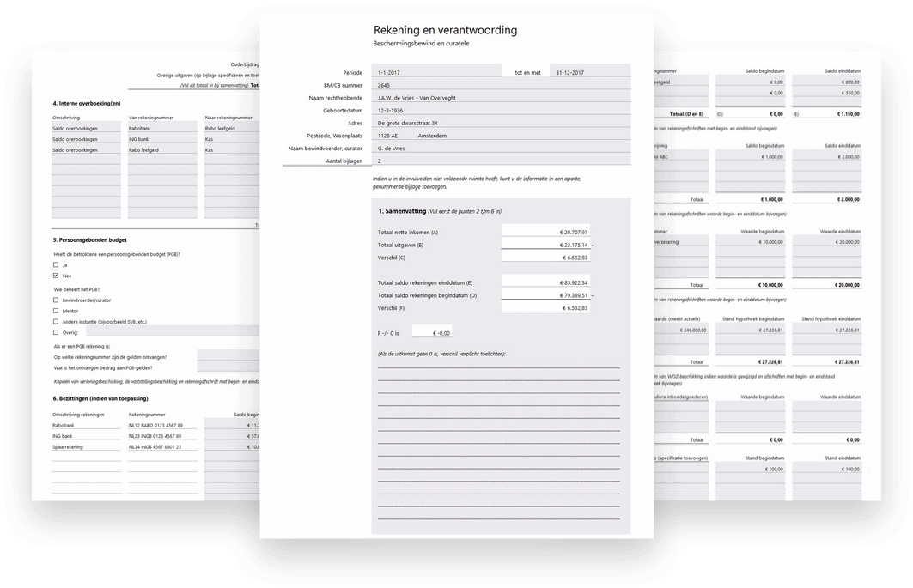
Task: Click the Naam rechthebbende field
Action: point(502,98)
